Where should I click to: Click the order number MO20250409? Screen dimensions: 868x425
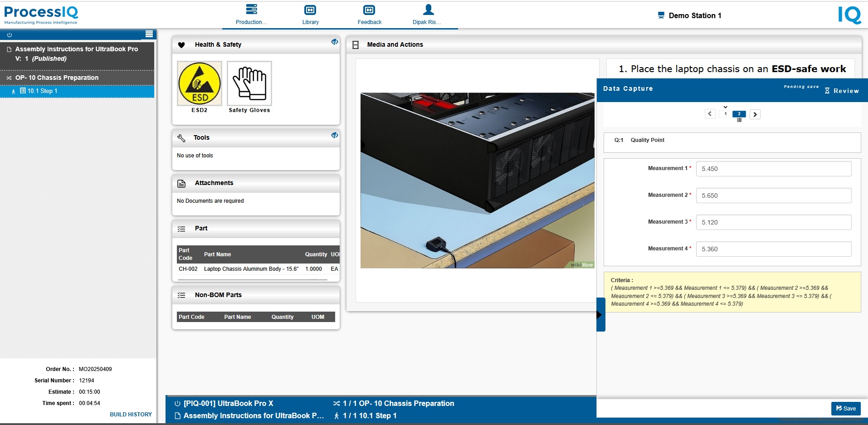[x=95, y=369]
